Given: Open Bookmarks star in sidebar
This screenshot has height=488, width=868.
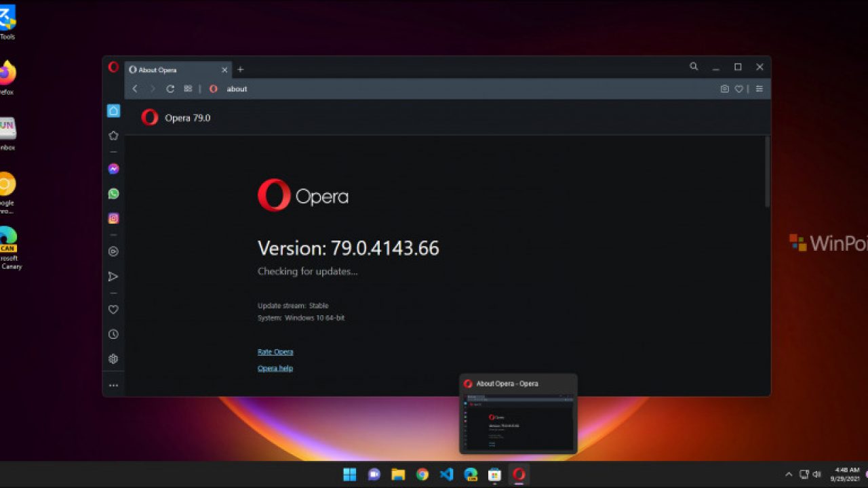Looking at the screenshot, I should click(113, 136).
